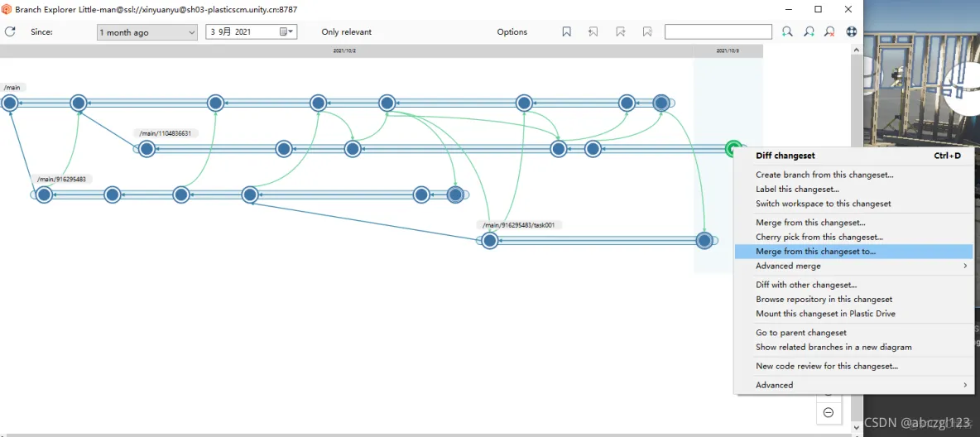Select the head changeset on /main branch

(x=661, y=103)
